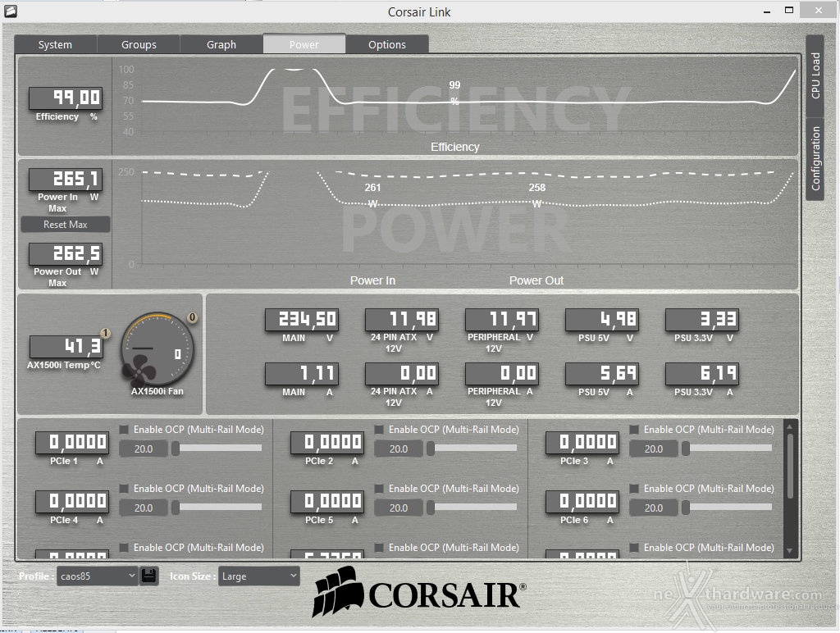The width and height of the screenshot is (840, 633).
Task: Click the Power Out legend label under graph
Action: point(536,280)
